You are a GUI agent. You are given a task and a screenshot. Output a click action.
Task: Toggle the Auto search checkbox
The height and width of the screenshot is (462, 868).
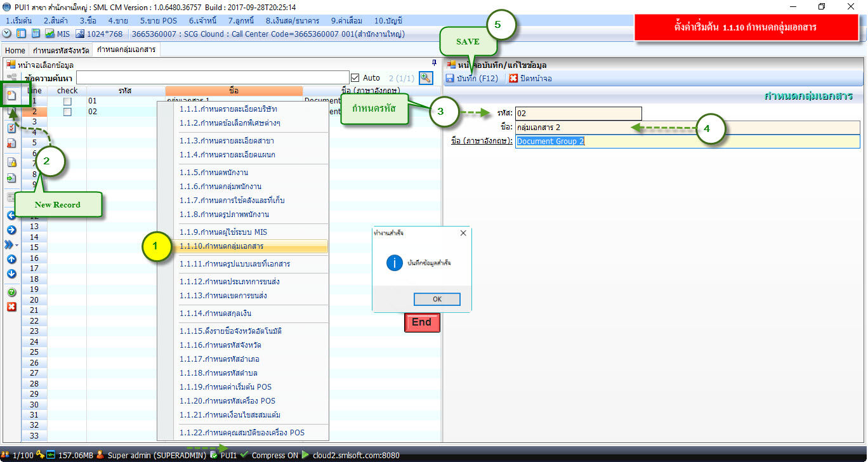point(355,77)
